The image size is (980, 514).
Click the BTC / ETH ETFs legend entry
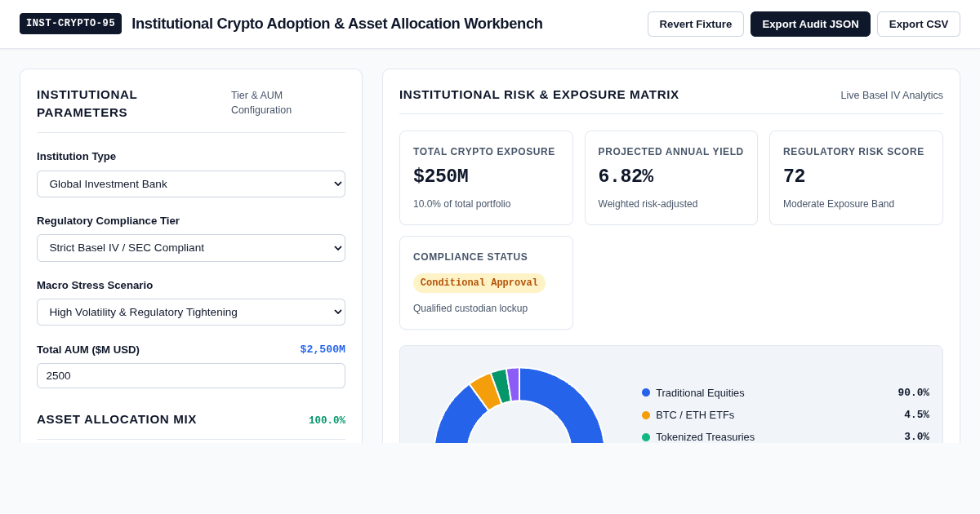[786, 414]
